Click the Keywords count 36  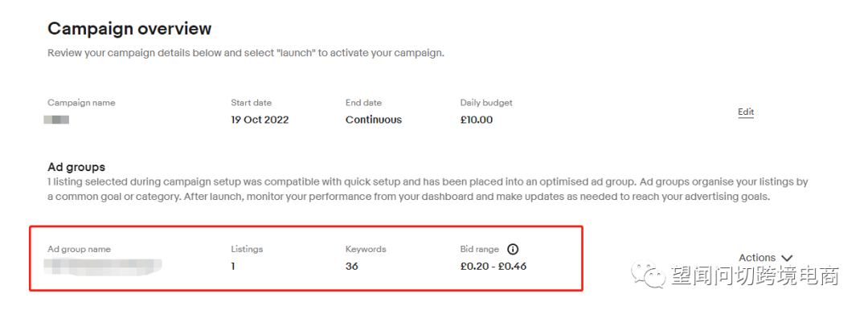tap(351, 267)
